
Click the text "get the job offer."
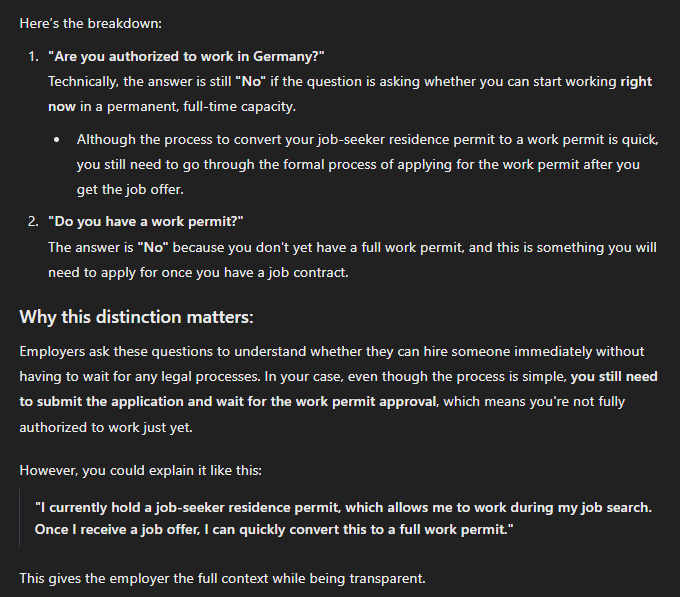pyautogui.click(x=130, y=190)
